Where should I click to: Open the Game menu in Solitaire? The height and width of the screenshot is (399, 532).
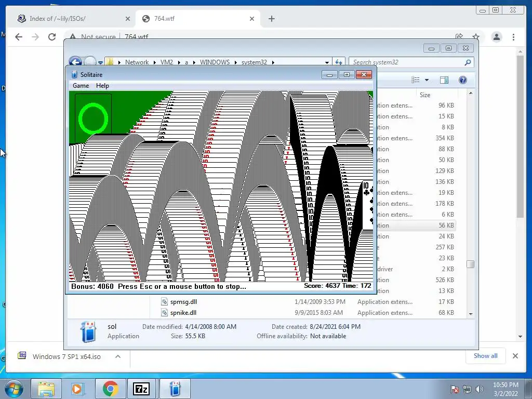[81, 86]
